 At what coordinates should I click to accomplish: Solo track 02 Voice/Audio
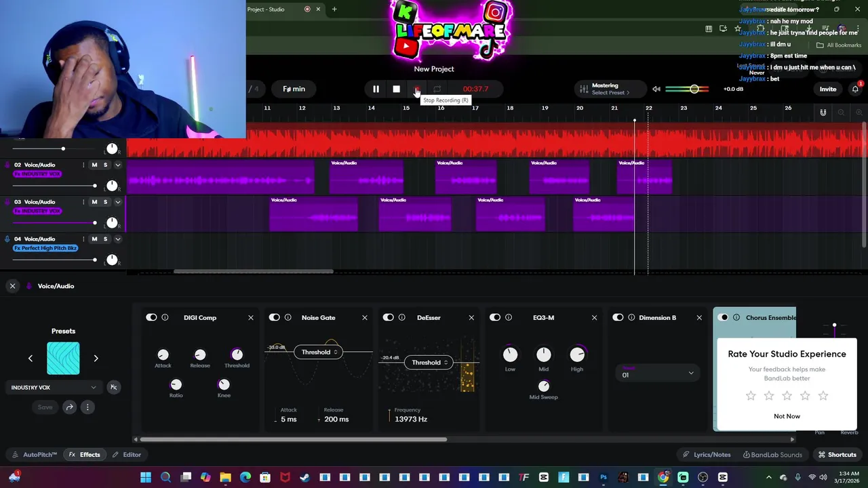105,165
